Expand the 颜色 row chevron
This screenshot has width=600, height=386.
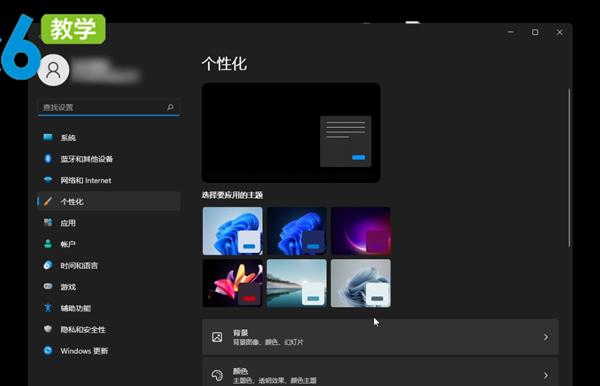point(546,375)
